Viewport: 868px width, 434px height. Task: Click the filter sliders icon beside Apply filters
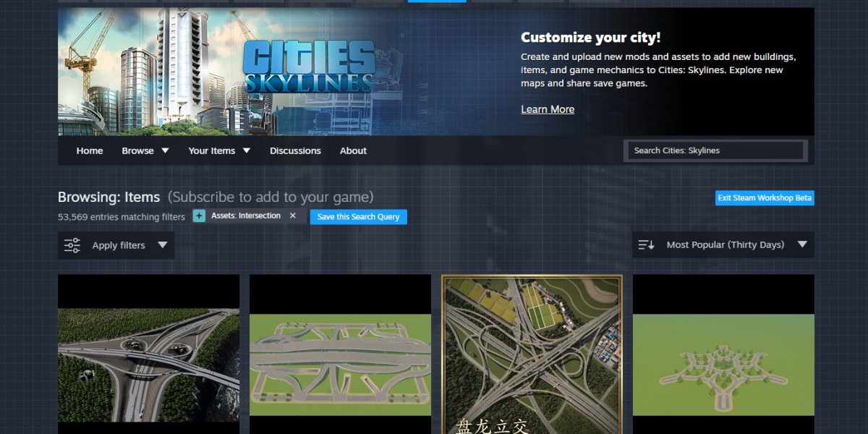pos(72,245)
